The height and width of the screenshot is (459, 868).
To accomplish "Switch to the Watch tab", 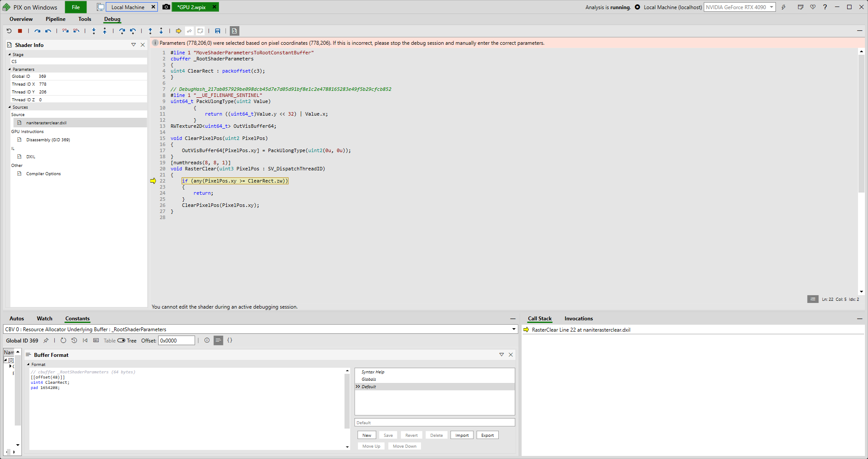I will point(44,319).
